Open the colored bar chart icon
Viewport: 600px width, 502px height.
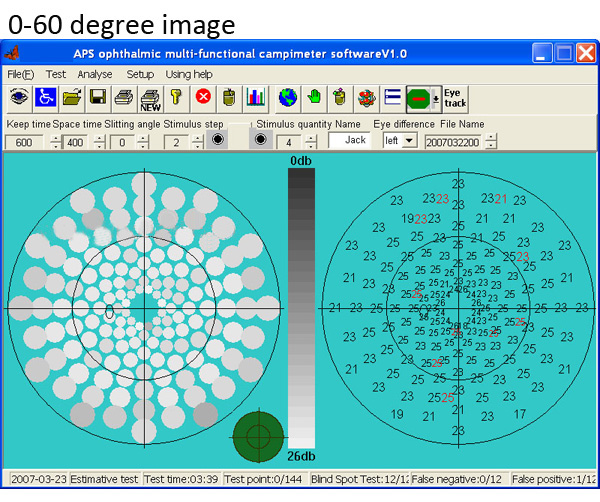(x=256, y=98)
